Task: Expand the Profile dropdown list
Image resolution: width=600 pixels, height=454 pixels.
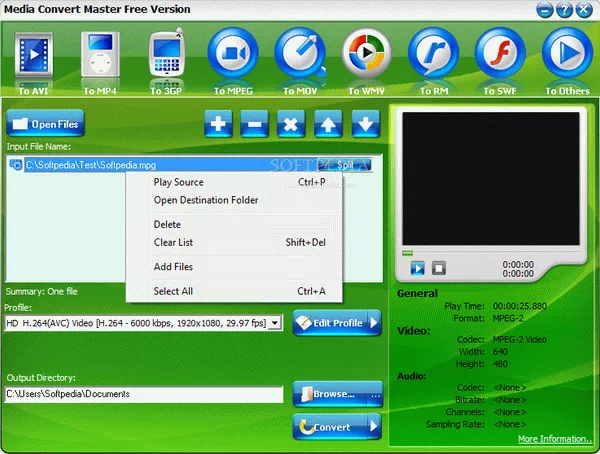Action: click(x=275, y=323)
